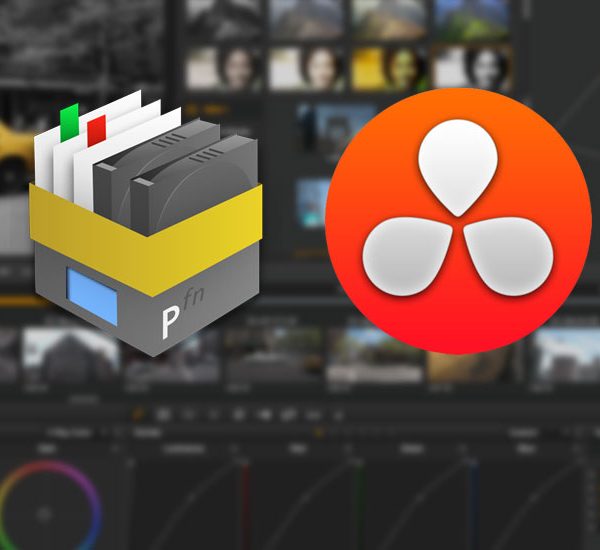
Task: Select the black-and-white face thumbnail
Action: click(473, 68)
